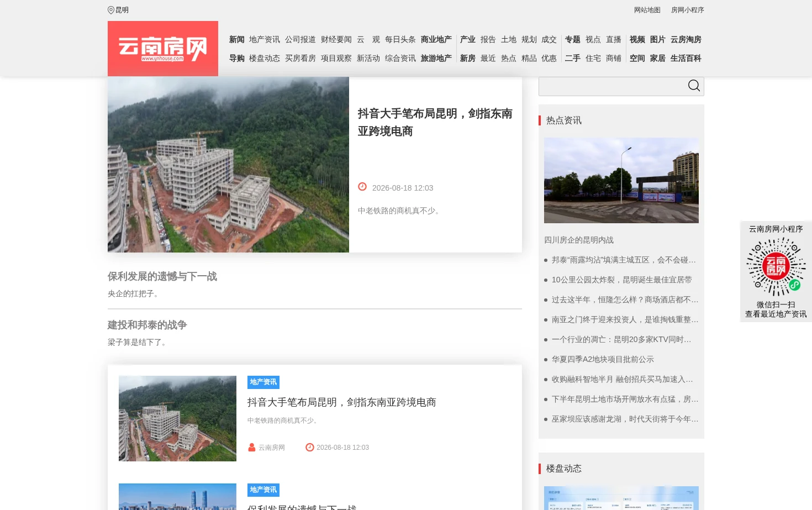812x510 pixels.
Task: Open 过去这半年，恒隆怎么样 link
Action: pos(625,299)
